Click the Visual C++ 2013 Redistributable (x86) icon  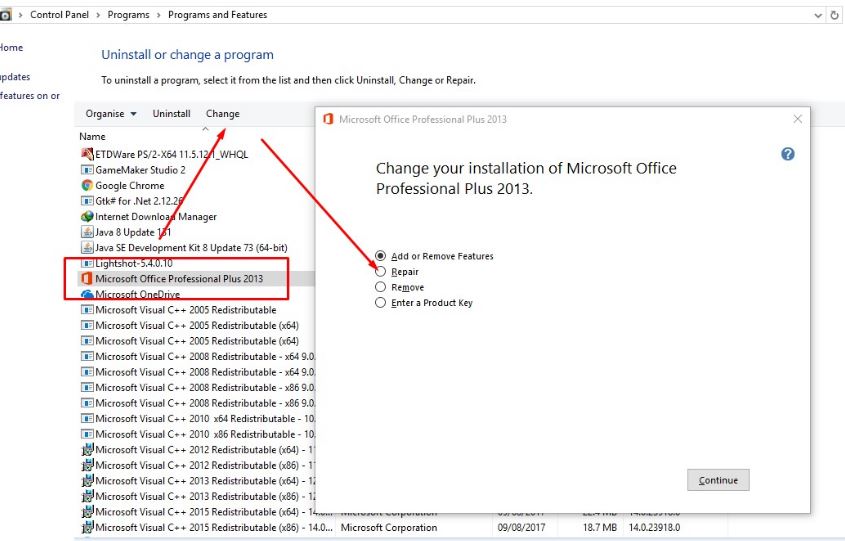87,496
